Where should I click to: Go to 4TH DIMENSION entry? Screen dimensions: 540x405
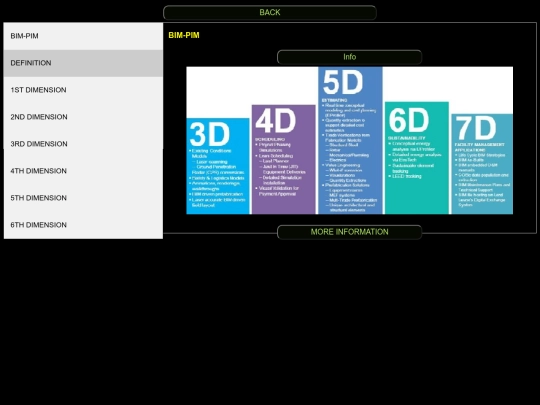(x=83, y=171)
